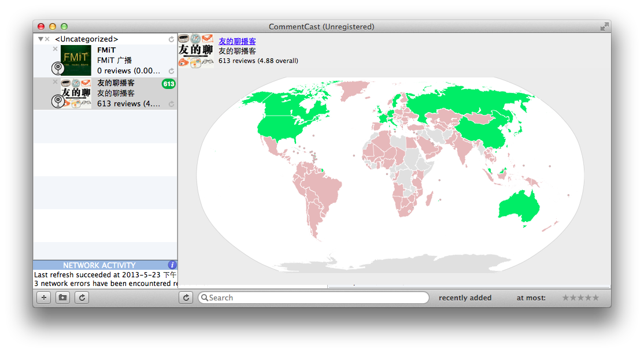Click the '0 reviews (0.00…' text
This screenshot has height=353, width=644.
point(128,70)
